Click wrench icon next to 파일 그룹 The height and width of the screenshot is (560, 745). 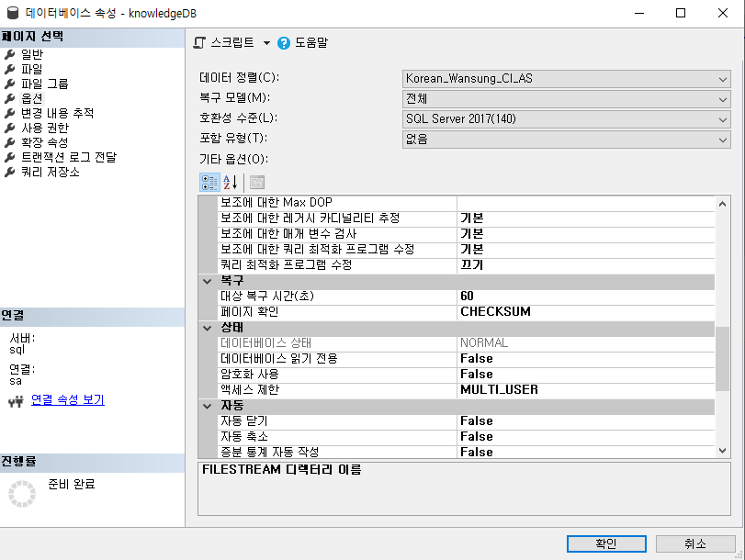click(10, 84)
